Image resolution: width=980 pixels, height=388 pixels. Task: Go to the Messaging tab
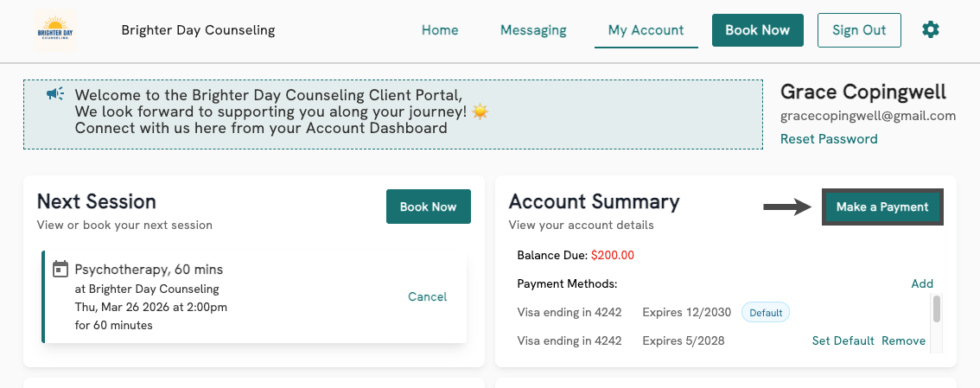point(533,30)
